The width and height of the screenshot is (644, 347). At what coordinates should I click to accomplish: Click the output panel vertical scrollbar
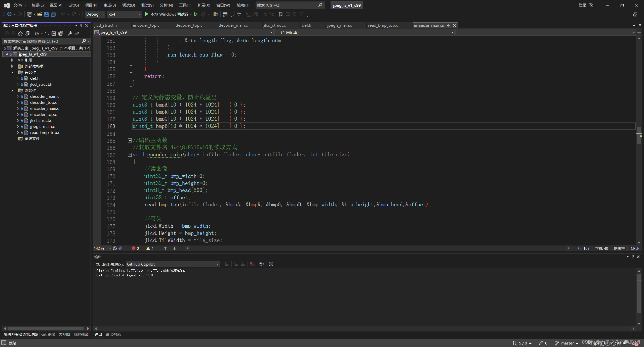coord(639,293)
